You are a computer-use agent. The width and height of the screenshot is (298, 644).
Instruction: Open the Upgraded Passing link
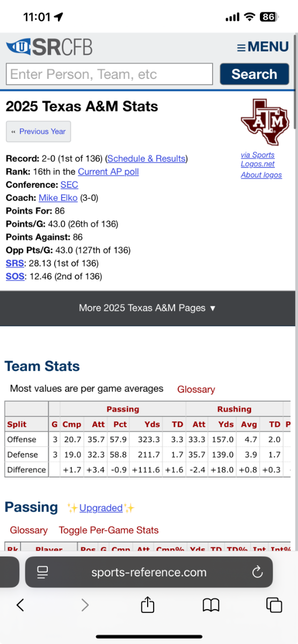[101, 508]
